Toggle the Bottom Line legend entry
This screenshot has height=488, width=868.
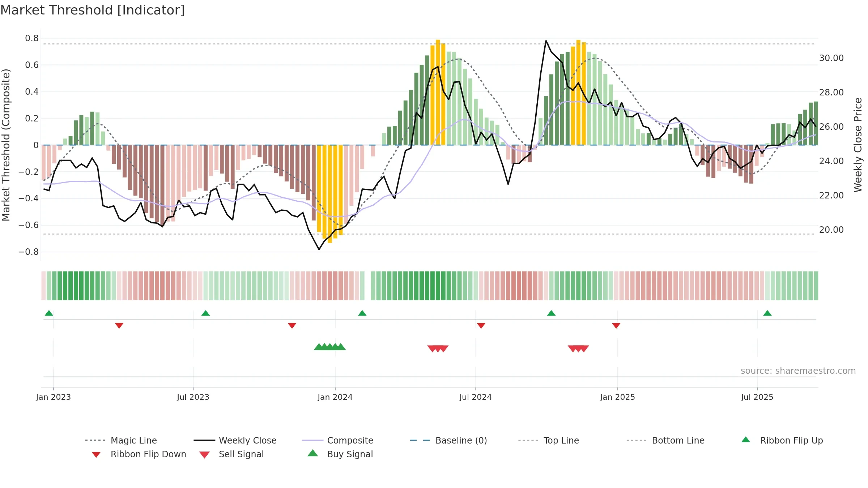click(x=665, y=440)
